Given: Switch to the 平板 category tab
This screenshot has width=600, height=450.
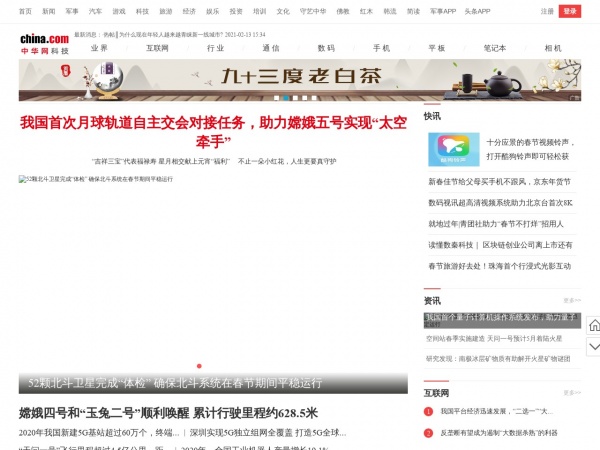Looking at the screenshot, I should click(437, 48).
